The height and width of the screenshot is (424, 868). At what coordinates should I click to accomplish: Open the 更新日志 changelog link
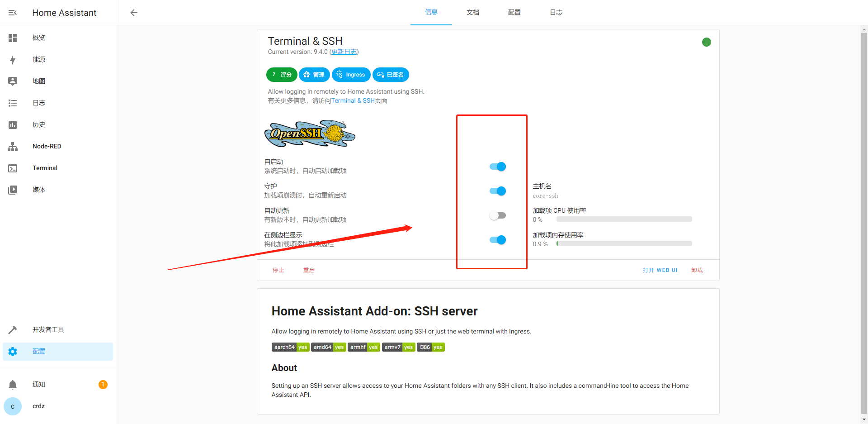point(344,52)
